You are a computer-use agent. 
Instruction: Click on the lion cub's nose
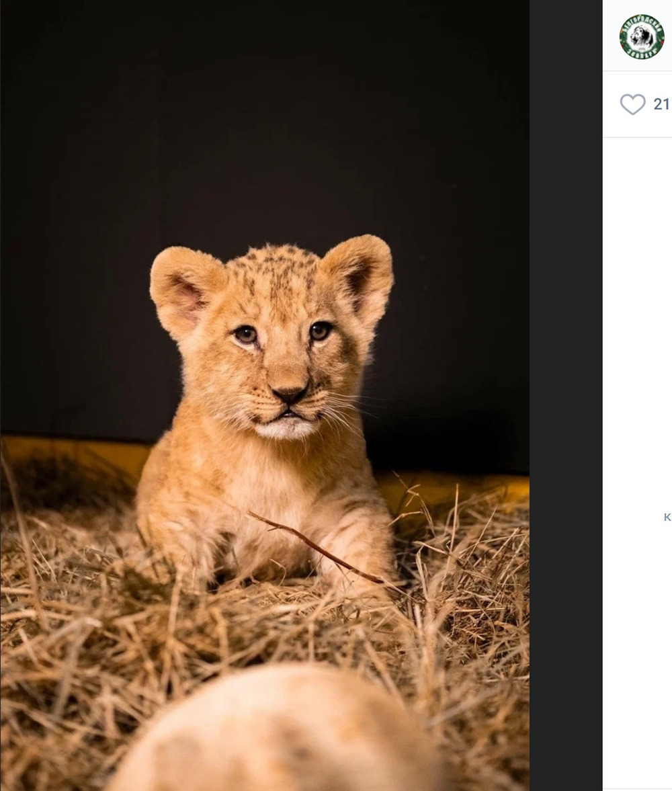tap(288, 393)
